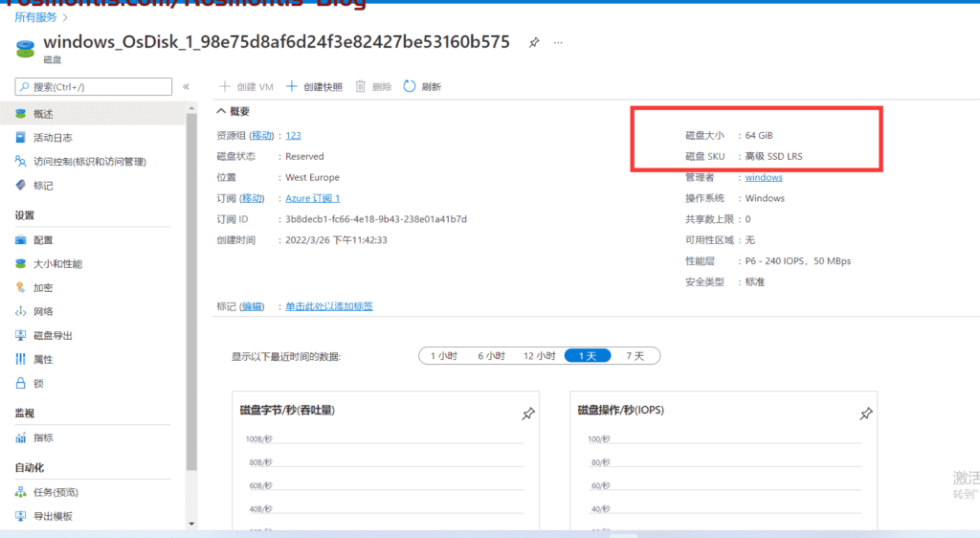980x538 pixels.
Task: Pin the disk blade with the pushpin icon
Action: point(534,42)
